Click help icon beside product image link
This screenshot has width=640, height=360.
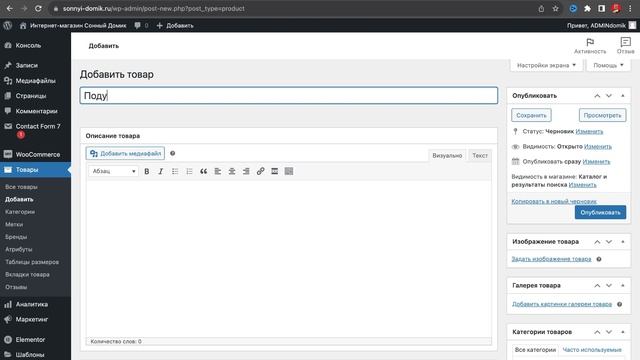point(599,259)
